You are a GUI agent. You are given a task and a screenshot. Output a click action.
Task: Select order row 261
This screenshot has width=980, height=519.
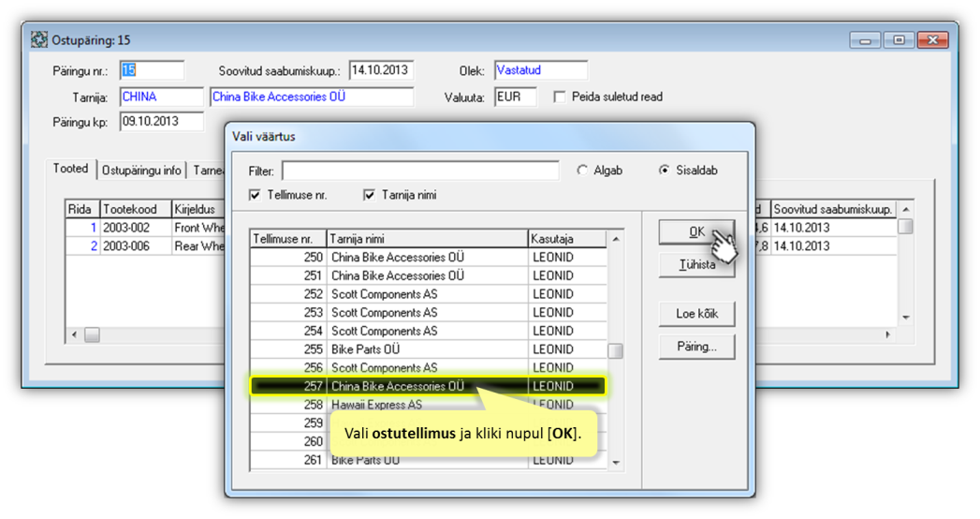coord(428,460)
